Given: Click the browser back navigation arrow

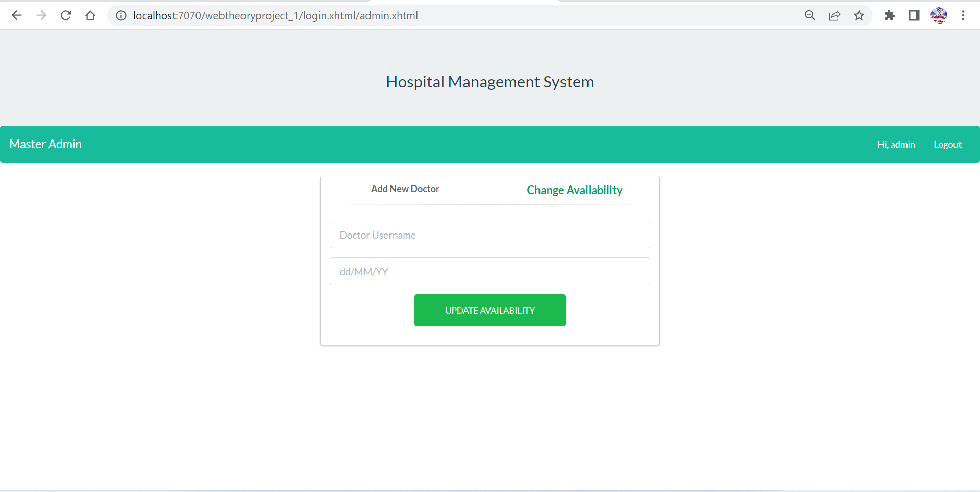Looking at the screenshot, I should click(x=17, y=15).
